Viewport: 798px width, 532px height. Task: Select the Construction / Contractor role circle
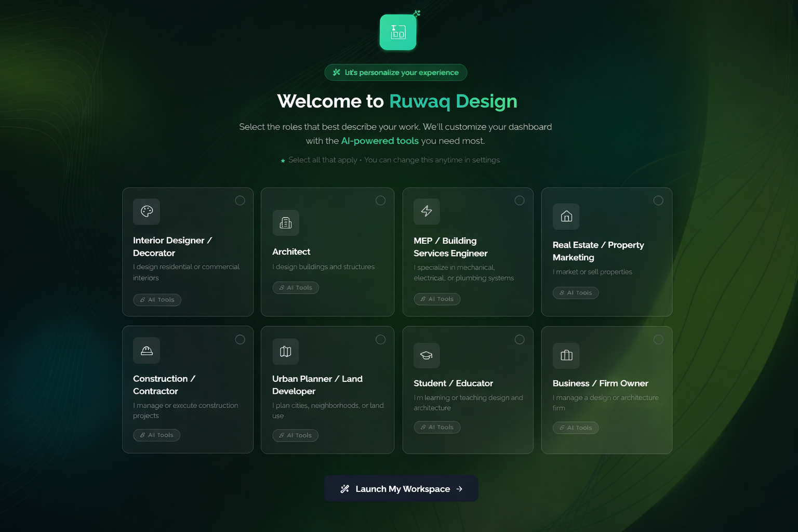coord(240,339)
